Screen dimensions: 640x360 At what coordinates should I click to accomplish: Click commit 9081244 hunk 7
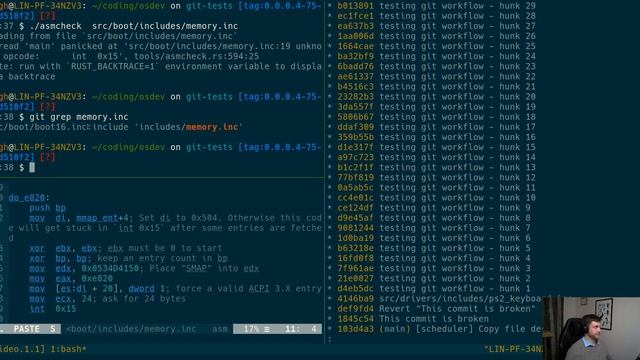click(x=434, y=228)
